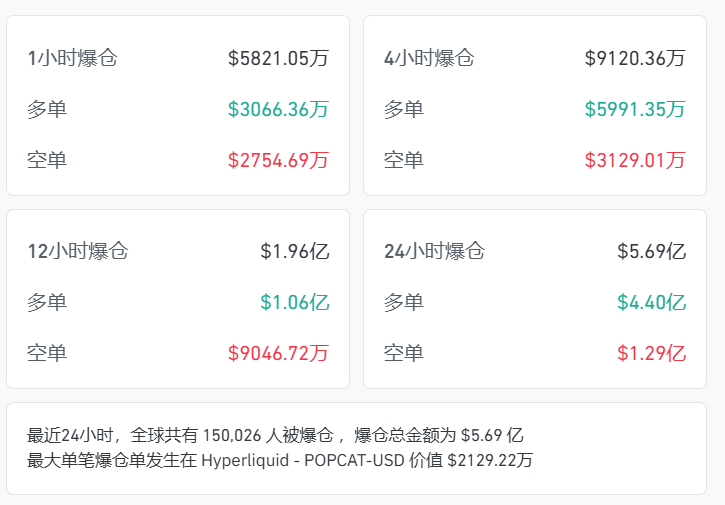Image resolution: width=725 pixels, height=505 pixels.
Task: Click the red $9046.72万 short value
Action: tap(278, 353)
